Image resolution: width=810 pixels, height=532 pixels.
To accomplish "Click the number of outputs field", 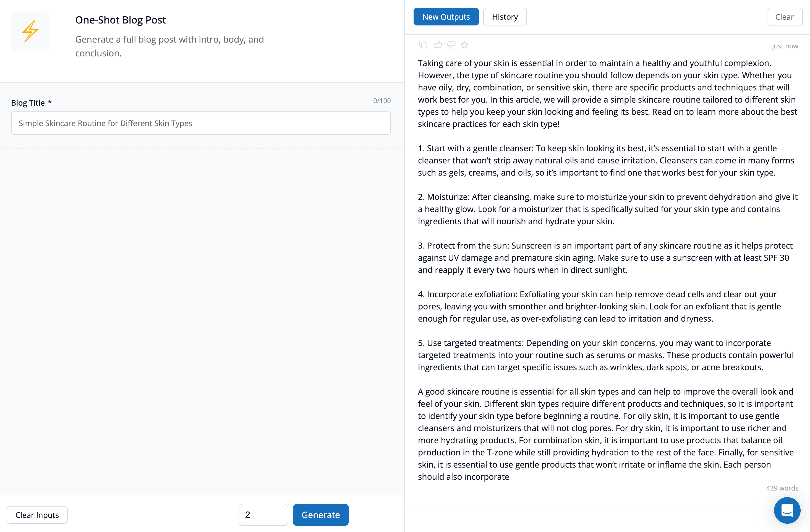I will (263, 515).
